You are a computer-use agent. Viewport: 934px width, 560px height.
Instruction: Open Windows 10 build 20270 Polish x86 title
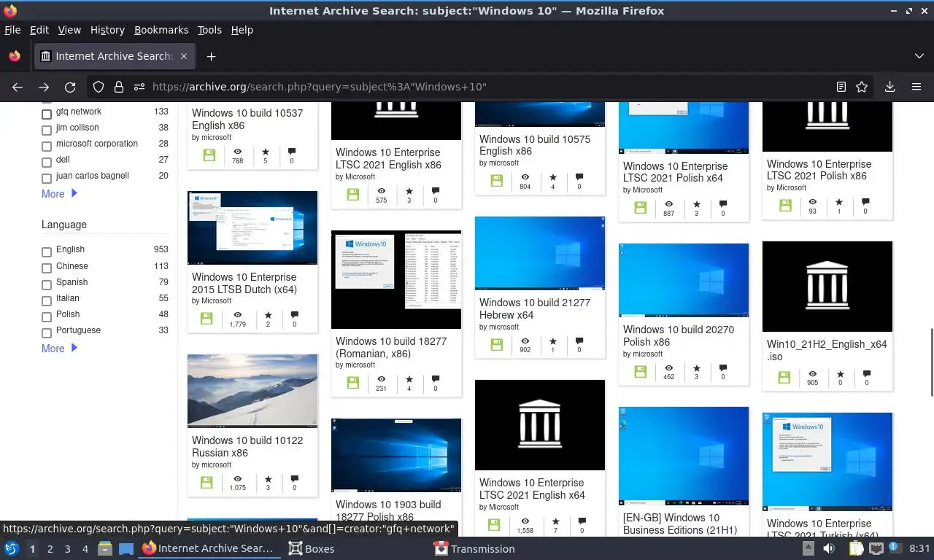(x=679, y=335)
